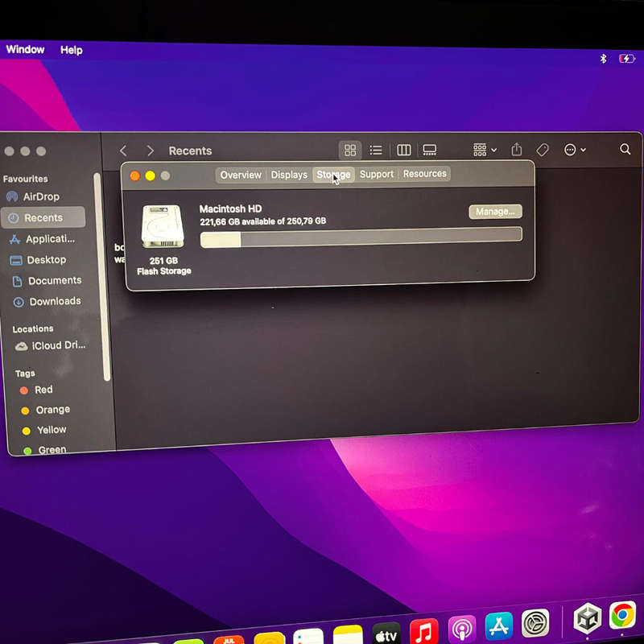Select the Storage tab
This screenshot has width=644, height=644.
[333, 175]
